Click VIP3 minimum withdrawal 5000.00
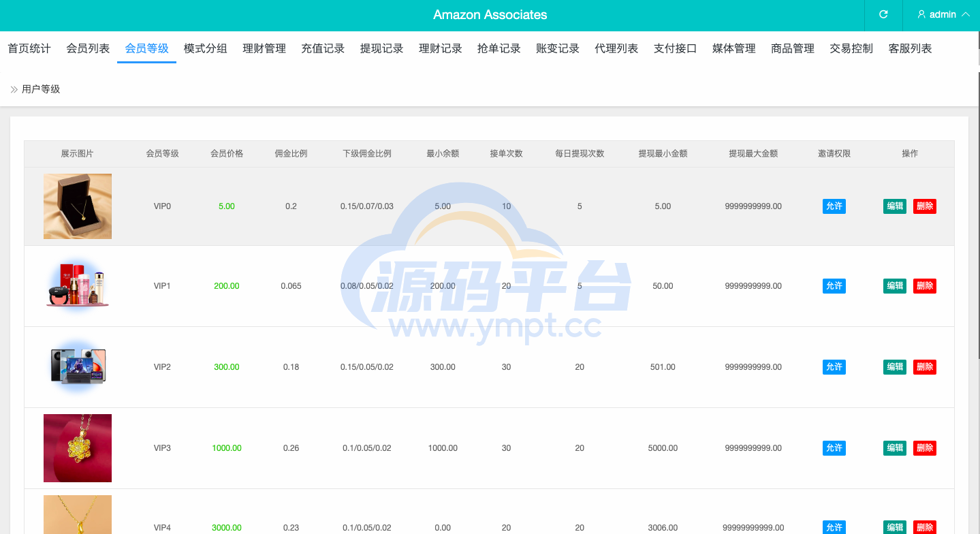This screenshot has width=980, height=534. 663,448
